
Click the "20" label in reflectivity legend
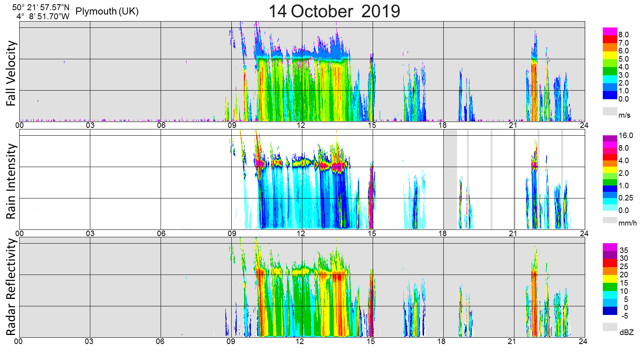[x=624, y=275]
